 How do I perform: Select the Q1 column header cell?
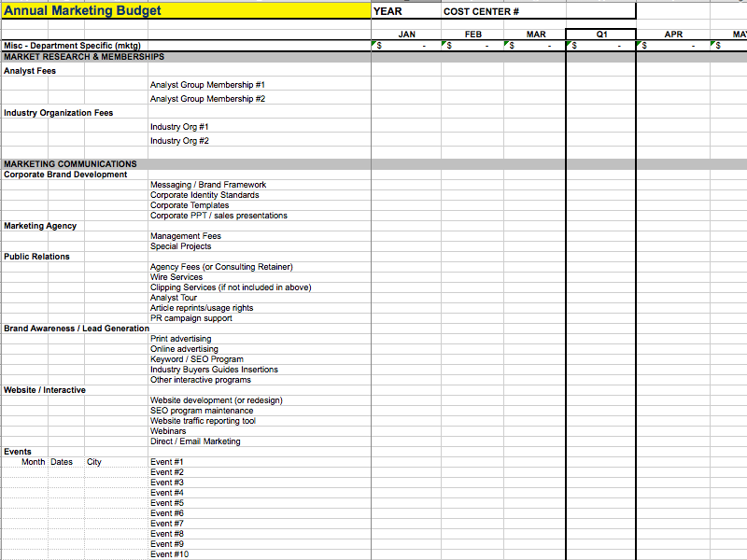pos(601,34)
